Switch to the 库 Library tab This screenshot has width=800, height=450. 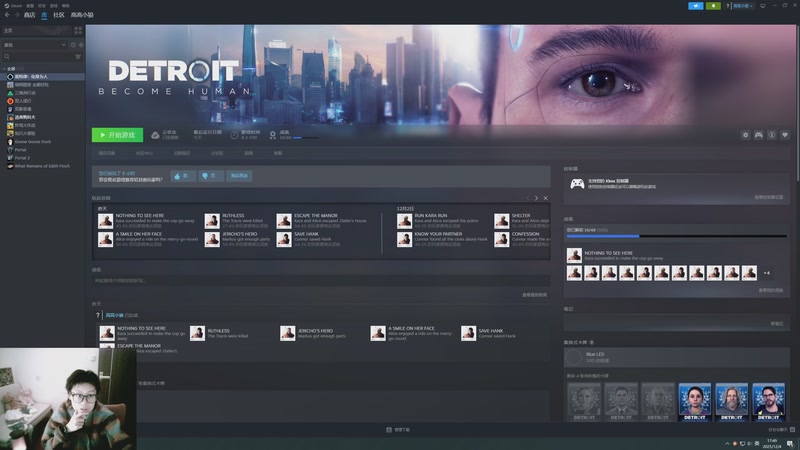point(44,15)
